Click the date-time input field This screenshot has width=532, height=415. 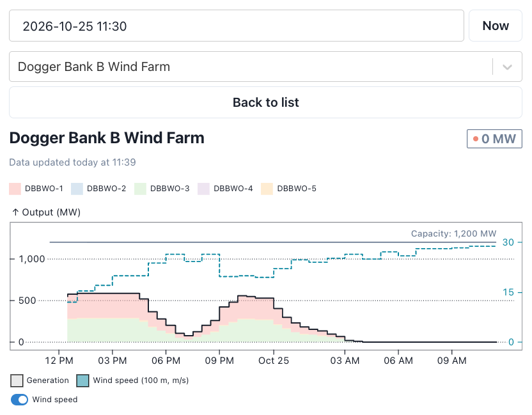236,26
